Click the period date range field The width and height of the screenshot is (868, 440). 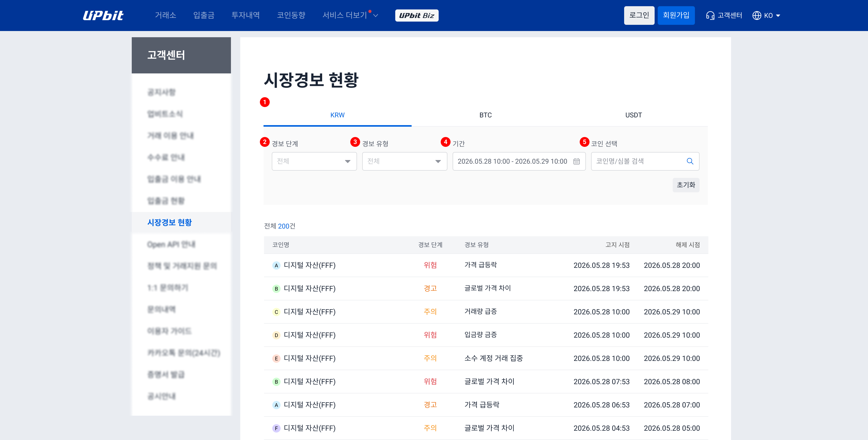(x=519, y=162)
